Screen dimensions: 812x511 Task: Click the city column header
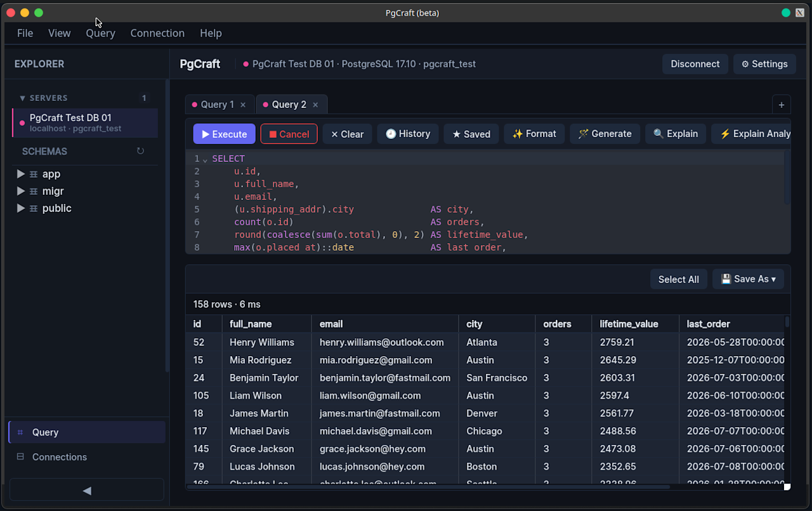[497, 324]
